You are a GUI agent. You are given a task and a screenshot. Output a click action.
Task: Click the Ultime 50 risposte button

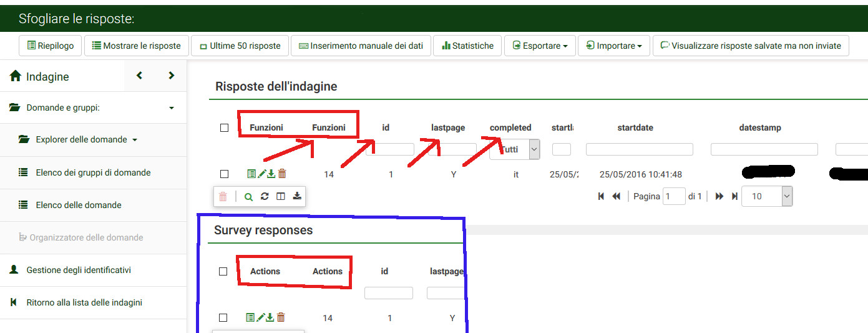[240, 46]
